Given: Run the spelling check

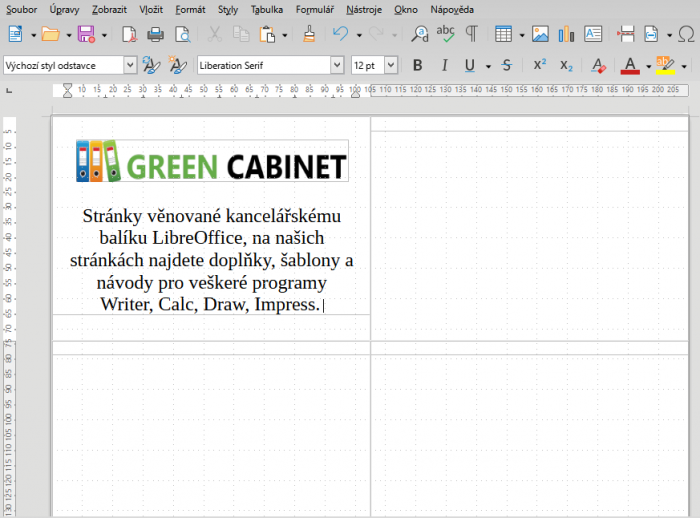Looking at the screenshot, I should [x=446, y=34].
